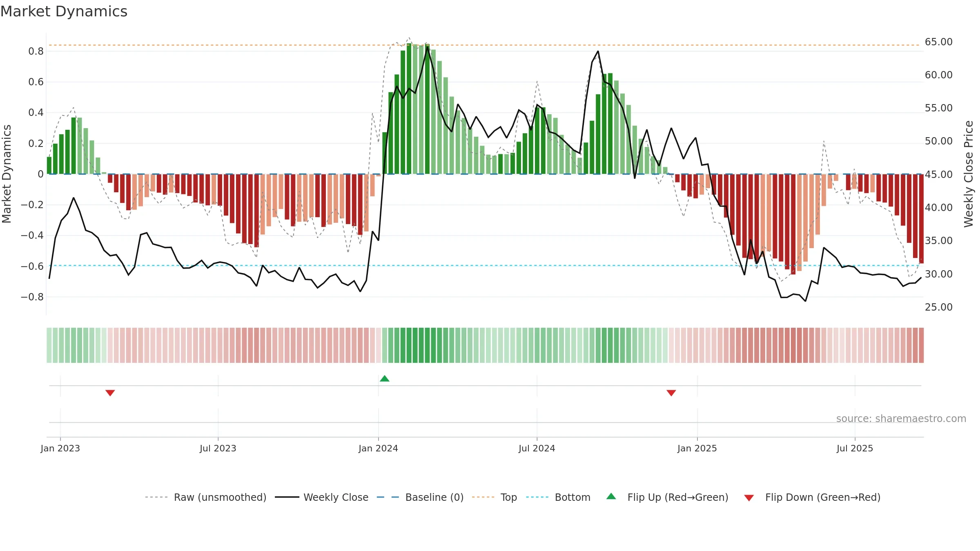Screen dimensions: 980x551
Task: Click the tallest dark green bar in early 2024
Action: click(x=409, y=109)
